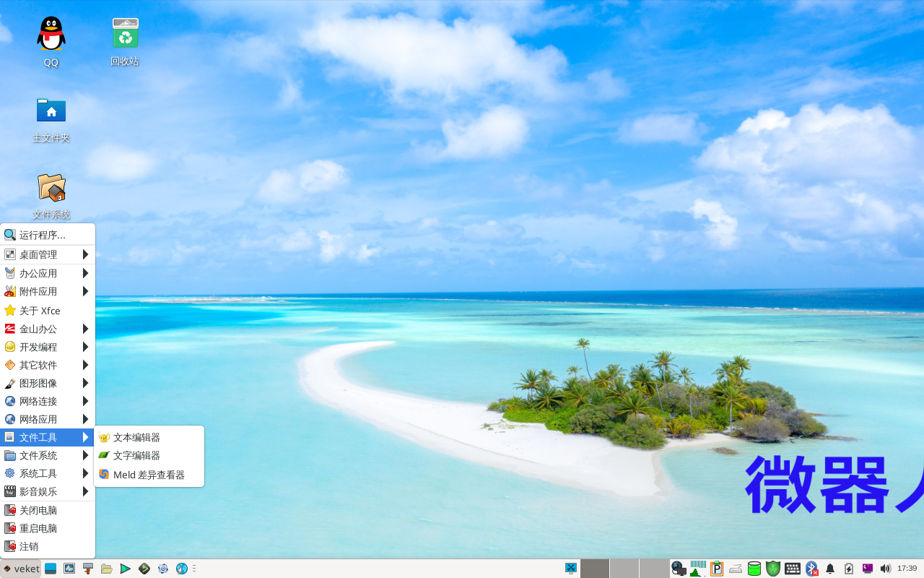
Task: Click the green disk storage tray icon
Action: click(x=754, y=569)
